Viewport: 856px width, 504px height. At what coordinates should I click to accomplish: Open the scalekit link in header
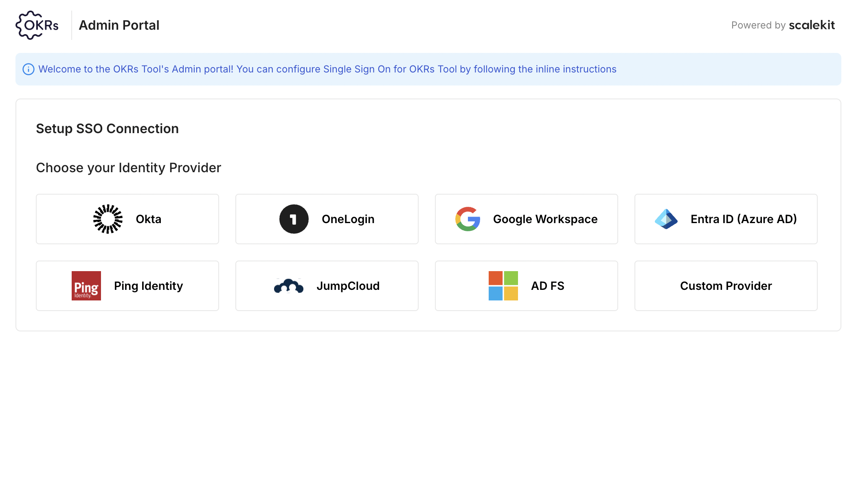pyautogui.click(x=812, y=25)
